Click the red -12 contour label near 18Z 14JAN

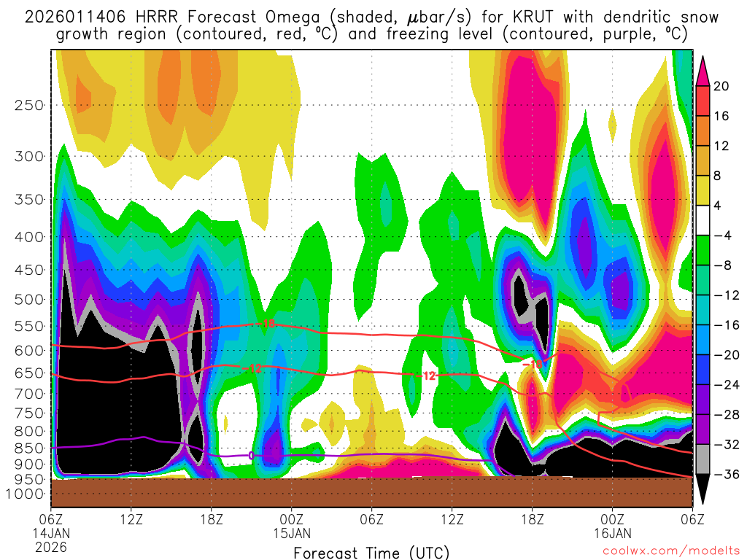coord(252,368)
